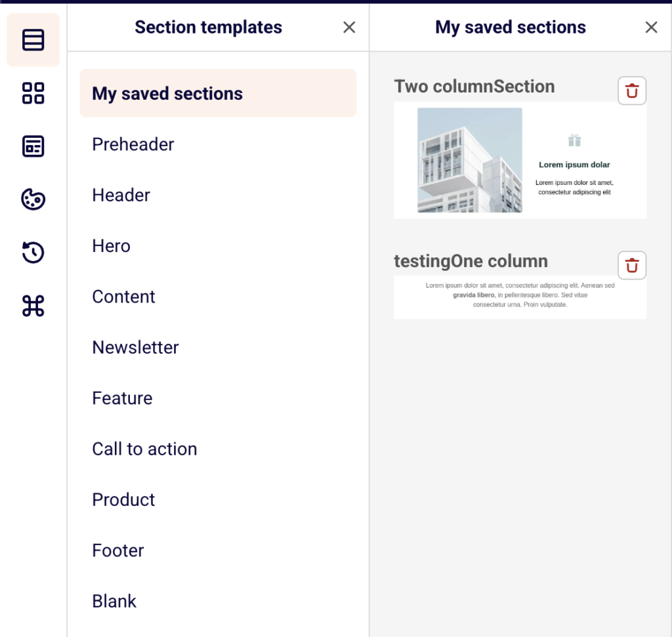The image size is (672, 637).
Task: Choose the Call to action category
Action: point(218,449)
